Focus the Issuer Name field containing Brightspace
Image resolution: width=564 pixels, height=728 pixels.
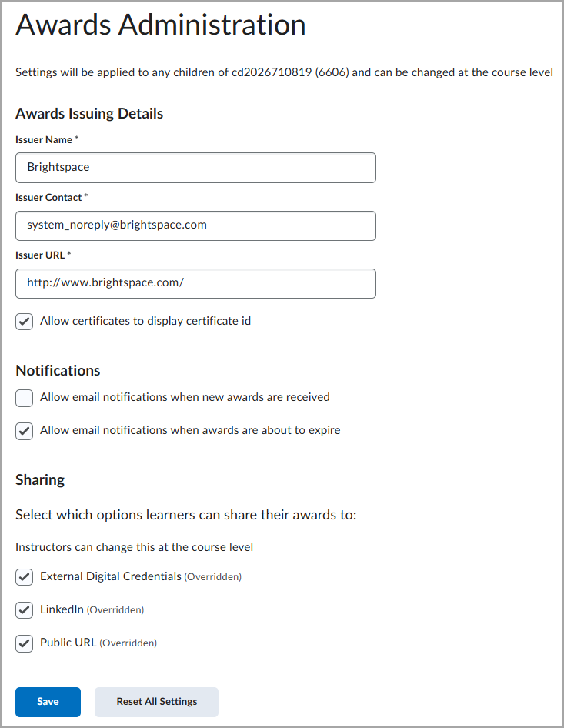pyautogui.click(x=195, y=168)
